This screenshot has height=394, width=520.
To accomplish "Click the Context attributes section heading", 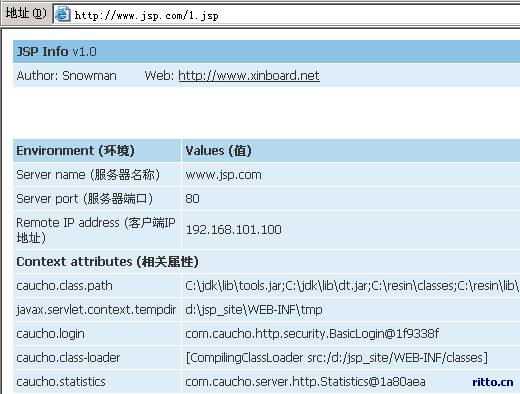I will pyautogui.click(x=107, y=262).
